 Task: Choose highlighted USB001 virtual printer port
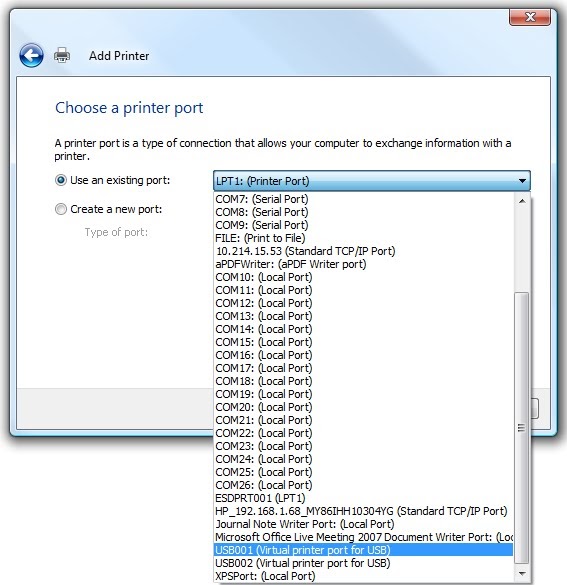pos(364,550)
